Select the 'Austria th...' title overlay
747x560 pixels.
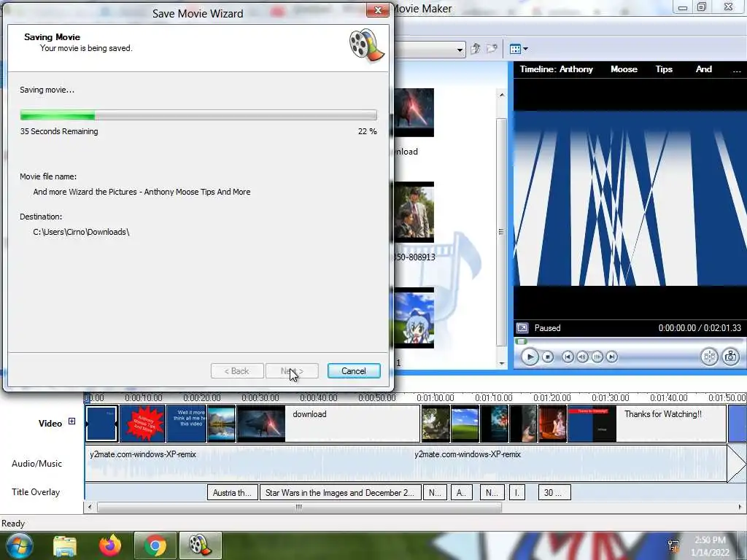tap(233, 492)
